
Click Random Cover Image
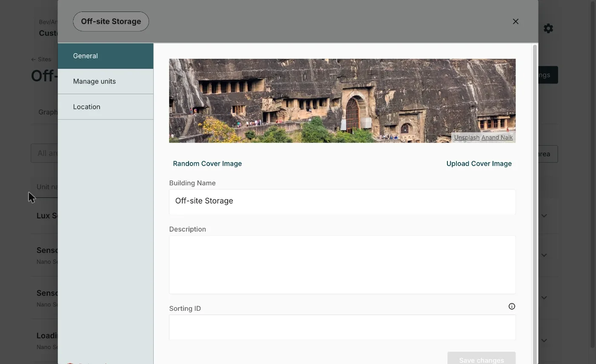pyautogui.click(x=207, y=163)
